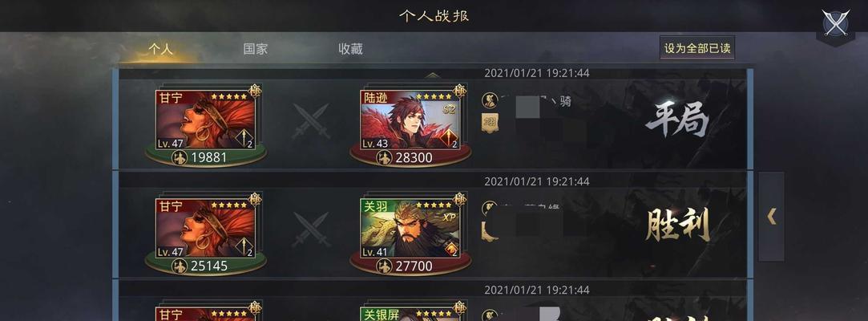Click the cavalry type badge on 陆逊 card
This screenshot has height=321, width=868.
pyautogui.click(x=449, y=137)
